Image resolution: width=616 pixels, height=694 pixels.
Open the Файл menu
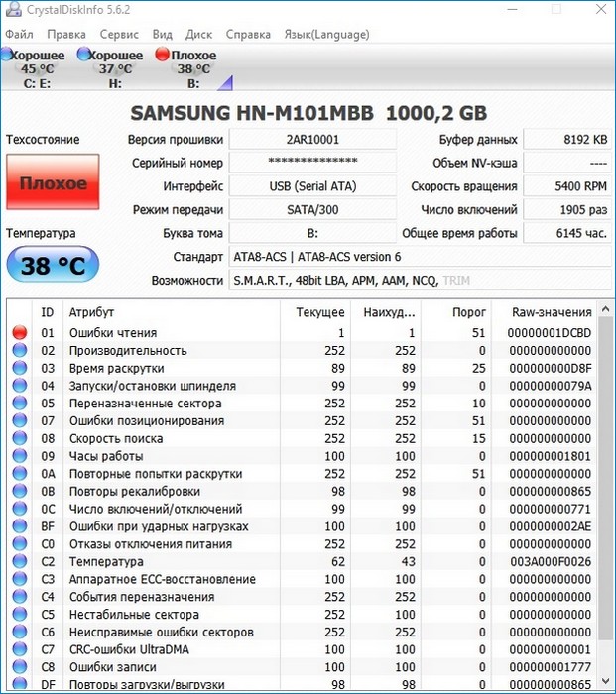point(19,34)
